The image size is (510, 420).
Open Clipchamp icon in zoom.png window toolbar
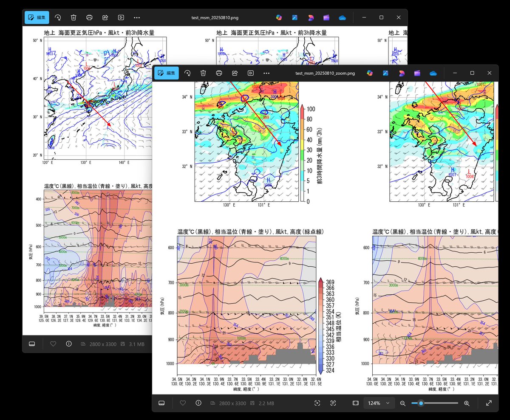coord(417,73)
